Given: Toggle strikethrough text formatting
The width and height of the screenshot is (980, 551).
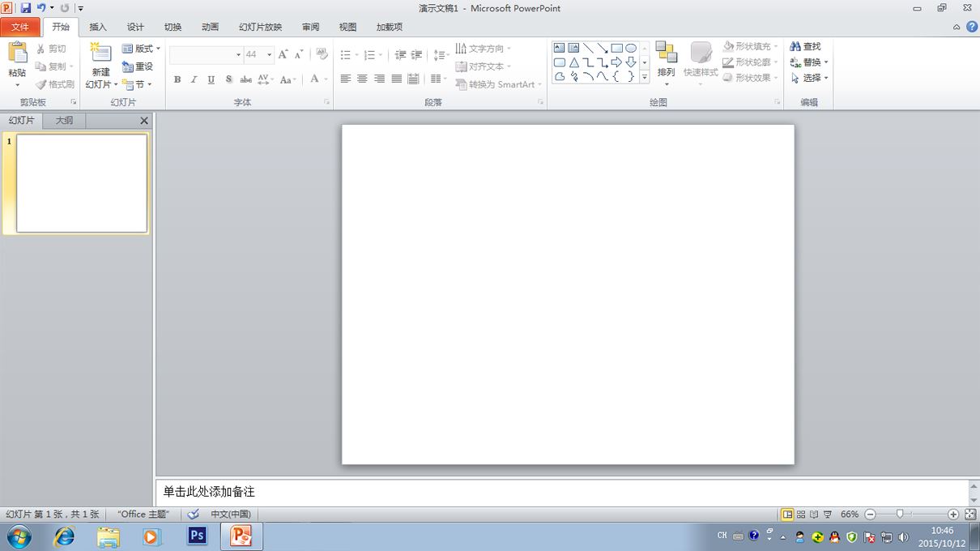Looking at the screenshot, I should [246, 79].
